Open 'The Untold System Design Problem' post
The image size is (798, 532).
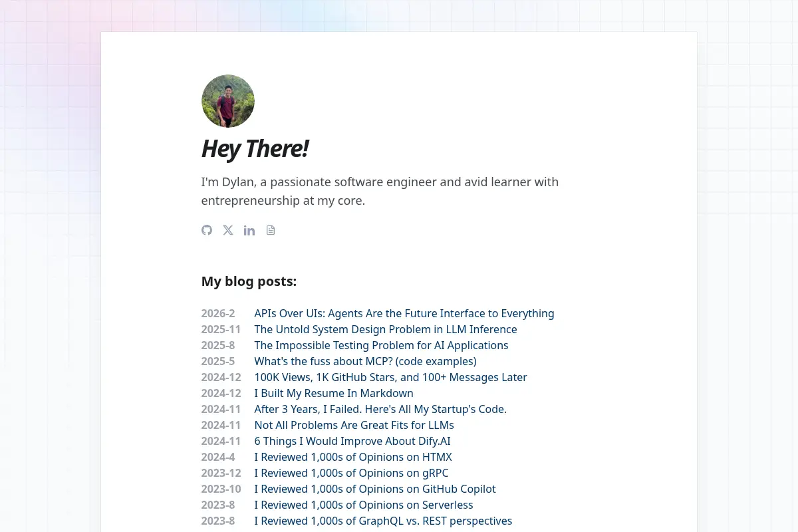coord(386,329)
